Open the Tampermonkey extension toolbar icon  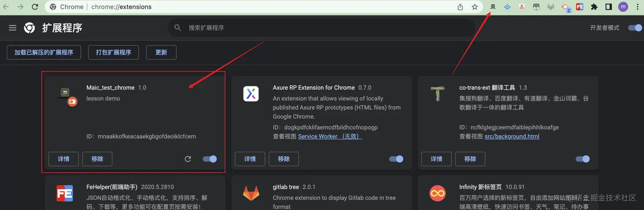click(537, 7)
